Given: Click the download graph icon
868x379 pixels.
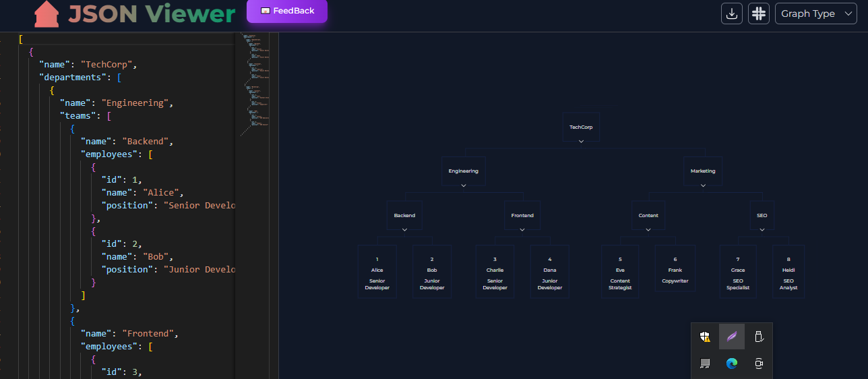Looking at the screenshot, I should [x=732, y=13].
